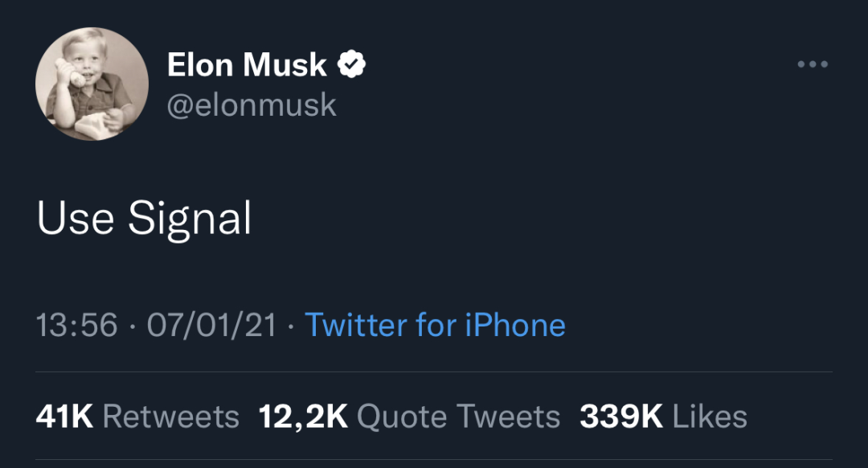
Task: View the list of 41K Retweets
Action: click(137, 417)
